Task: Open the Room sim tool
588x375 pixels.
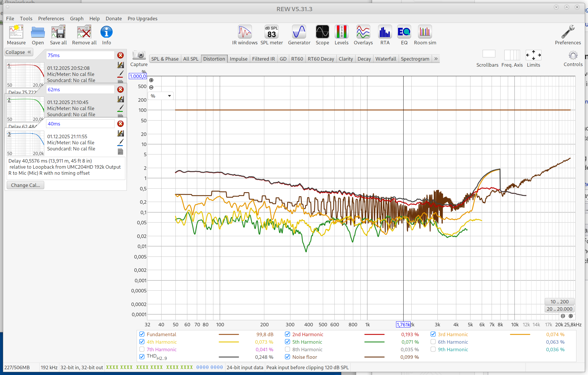Action: click(425, 32)
